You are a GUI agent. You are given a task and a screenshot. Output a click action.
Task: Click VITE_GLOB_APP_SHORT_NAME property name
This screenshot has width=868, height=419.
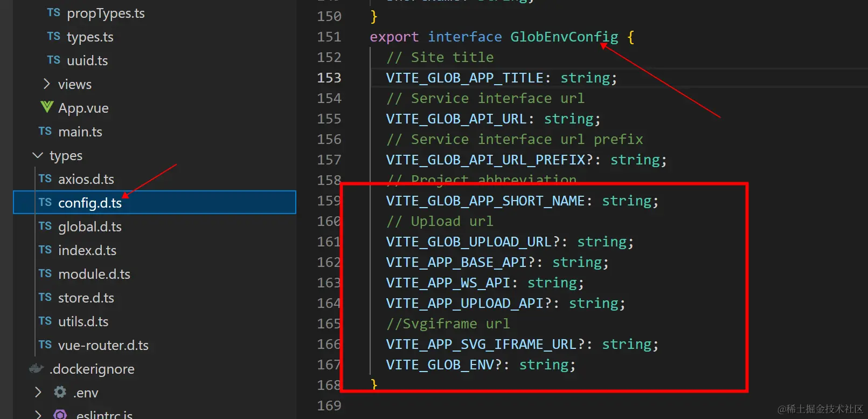point(485,201)
